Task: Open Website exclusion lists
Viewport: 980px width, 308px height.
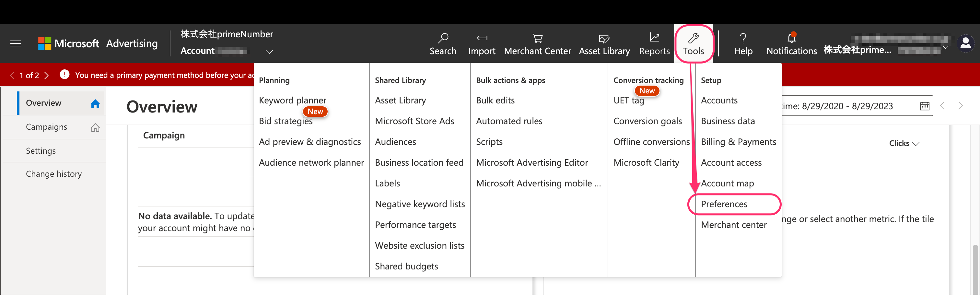Action: pos(419,245)
